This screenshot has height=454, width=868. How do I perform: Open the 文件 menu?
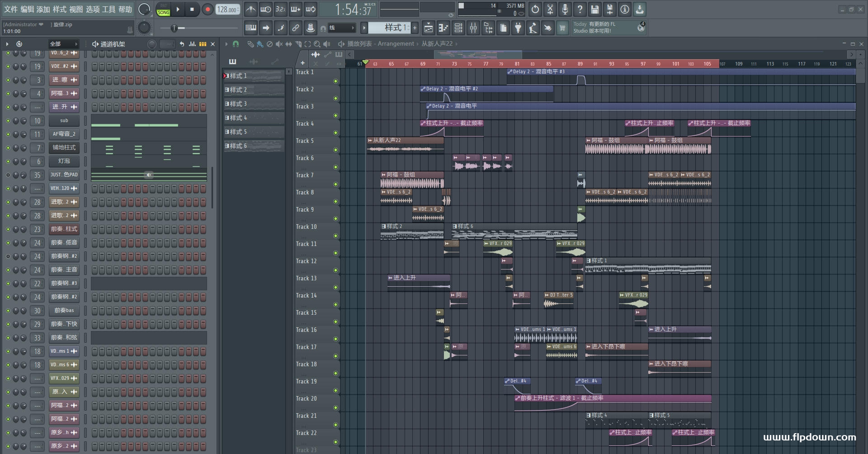pos(11,9)
